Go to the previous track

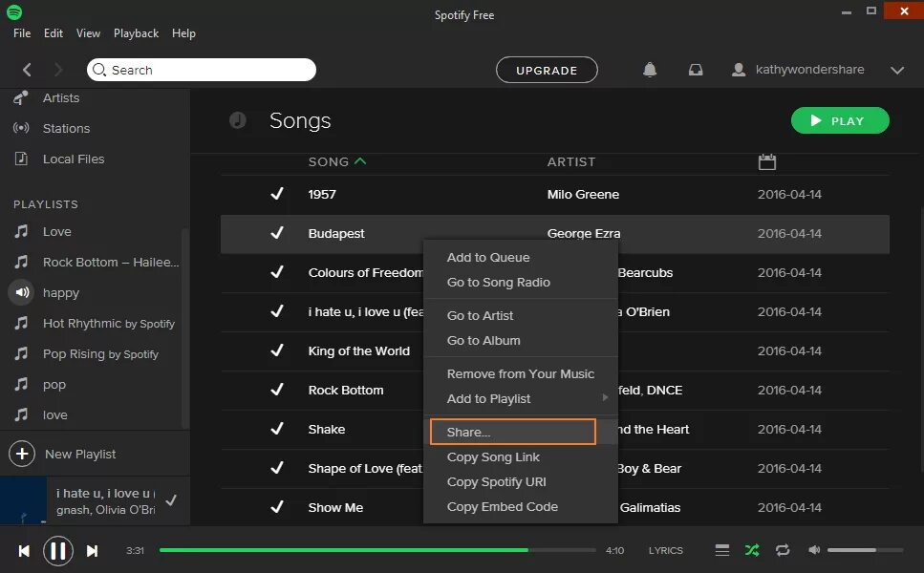[x=24, y=551]
